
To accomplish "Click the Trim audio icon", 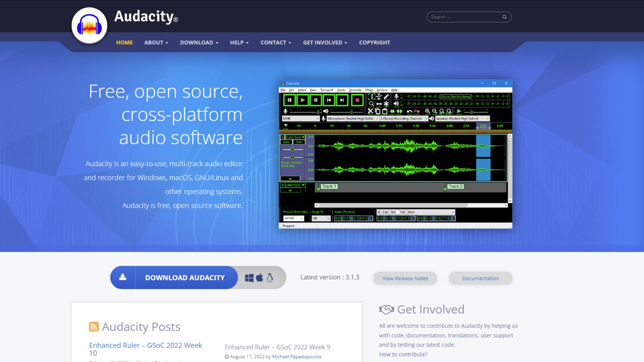I will [x=392, y=111].
